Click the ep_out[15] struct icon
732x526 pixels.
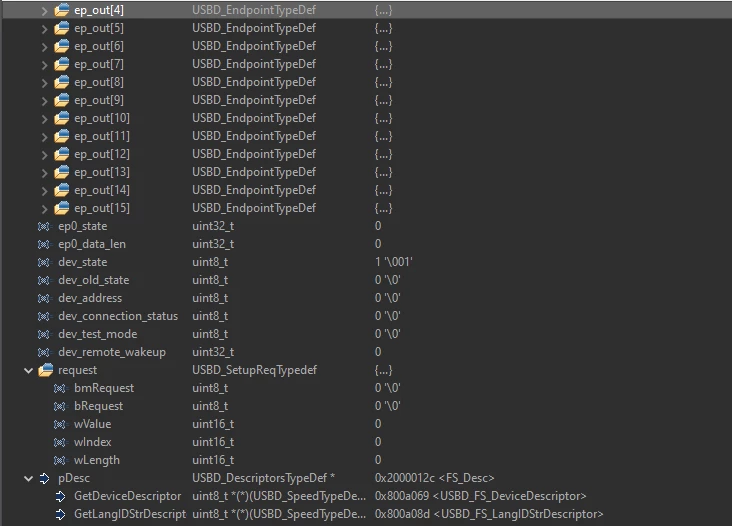[x=62, y=208]
